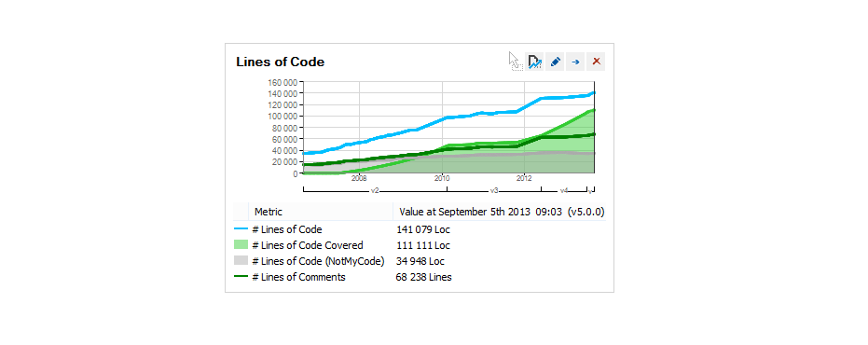Open the trend chart export icon
868x345 pixels.
tap(535, 62)
